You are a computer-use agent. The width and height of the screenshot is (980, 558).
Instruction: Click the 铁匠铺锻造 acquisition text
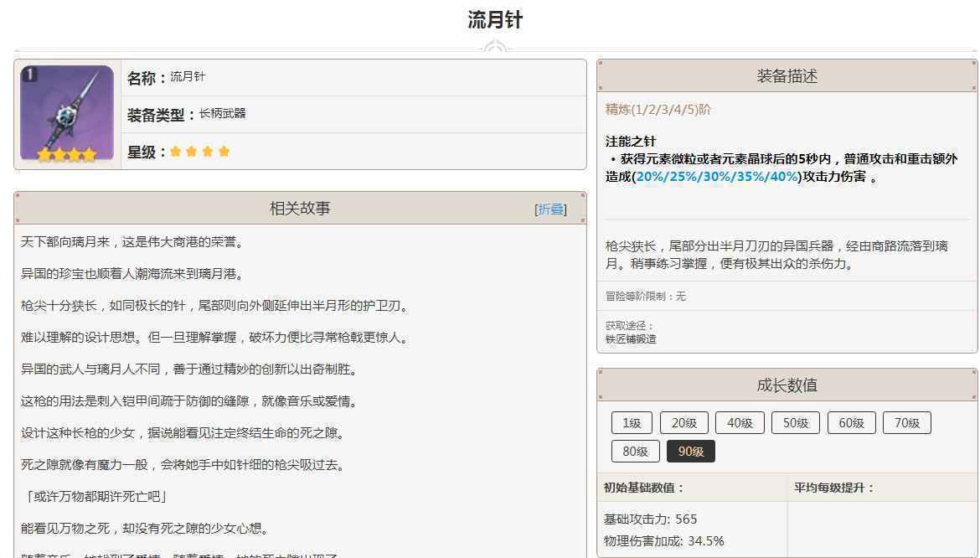(x=631, y=339)
